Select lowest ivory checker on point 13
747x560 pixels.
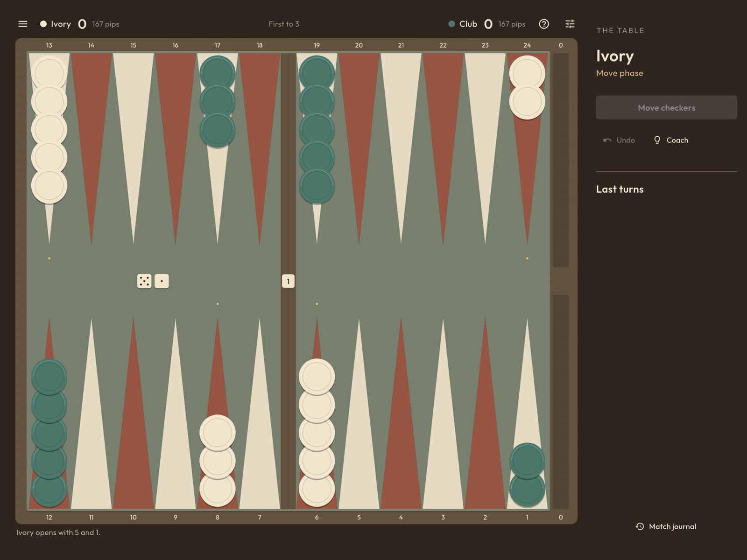point(49,186)
